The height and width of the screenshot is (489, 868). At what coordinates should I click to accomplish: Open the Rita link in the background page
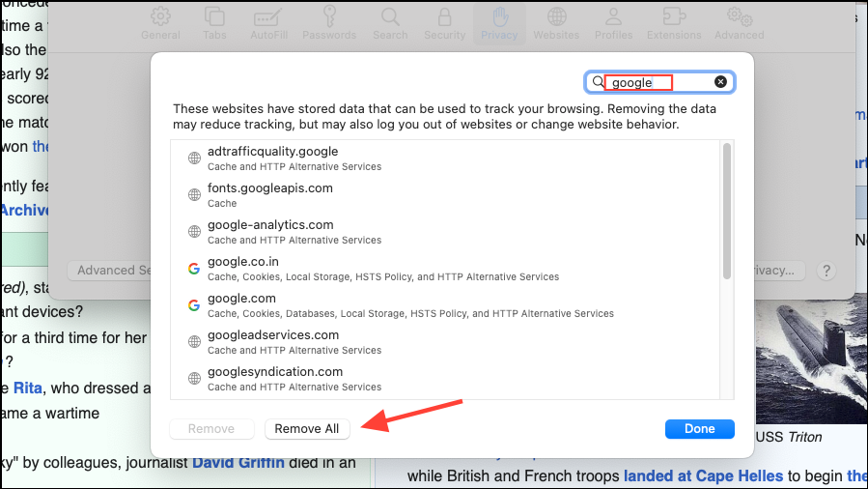28,388
